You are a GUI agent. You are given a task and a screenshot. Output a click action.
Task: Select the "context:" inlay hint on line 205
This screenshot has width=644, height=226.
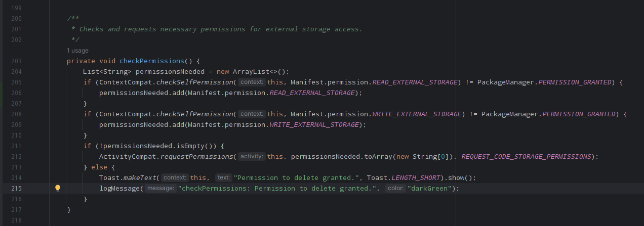[x=252, y=82]
